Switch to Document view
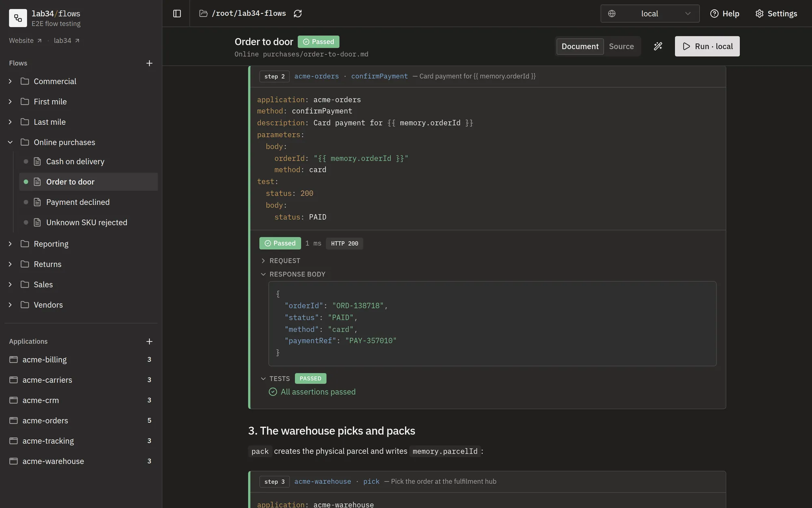The image size is (812, 508). [x=580, y=46]
